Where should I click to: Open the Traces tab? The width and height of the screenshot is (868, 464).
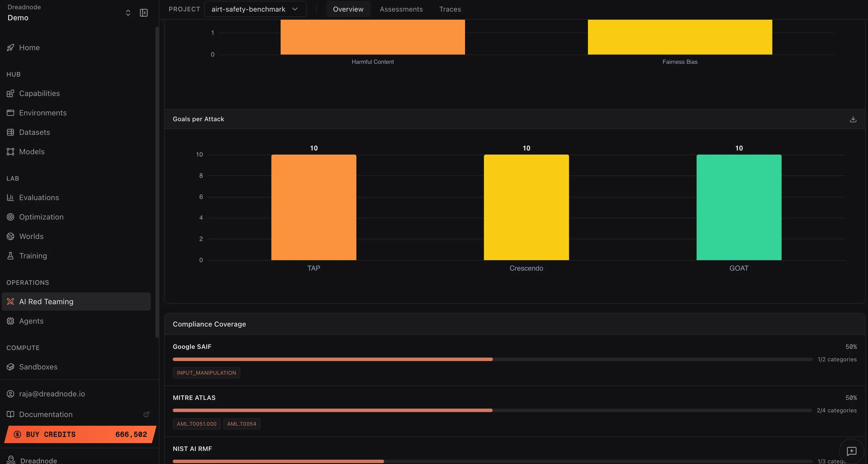[450, 9]
